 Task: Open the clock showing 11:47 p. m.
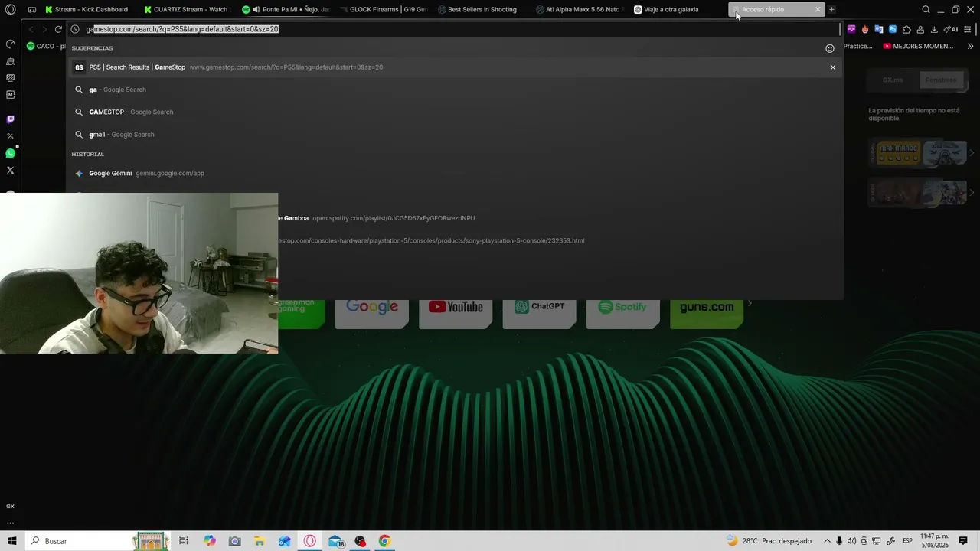(x=933, y=541)
